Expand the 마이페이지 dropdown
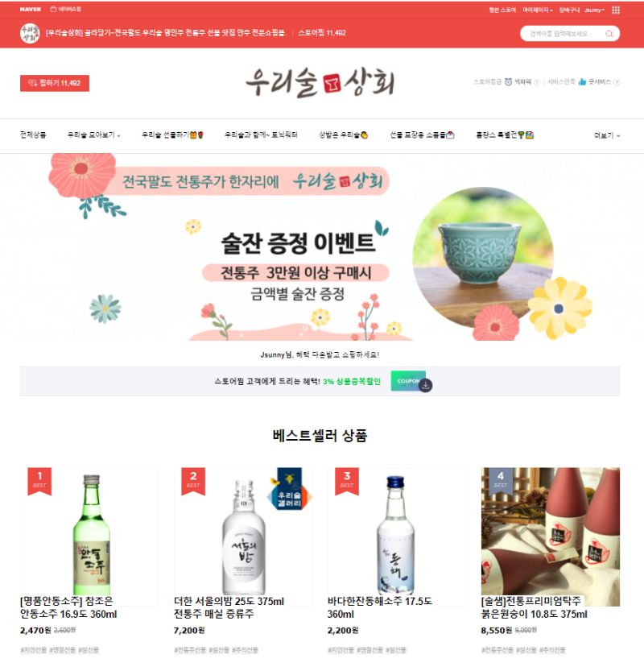 [538, 10]
